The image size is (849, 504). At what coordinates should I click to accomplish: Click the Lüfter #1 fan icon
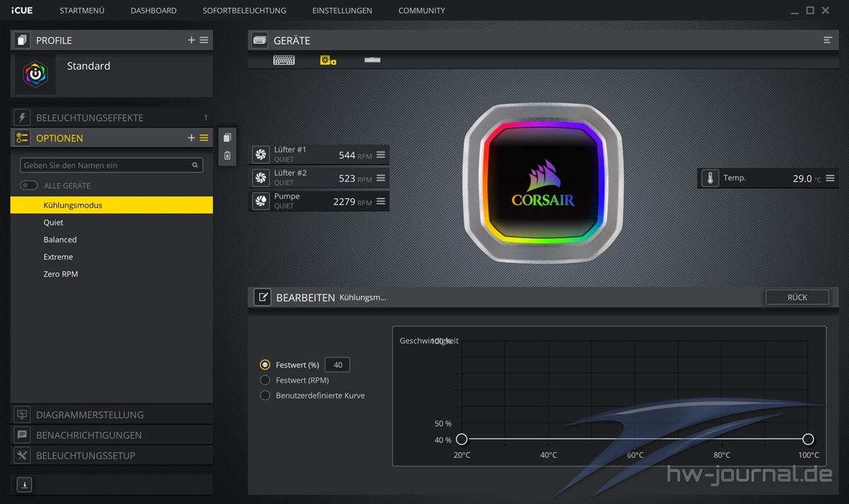pos(261,155)
